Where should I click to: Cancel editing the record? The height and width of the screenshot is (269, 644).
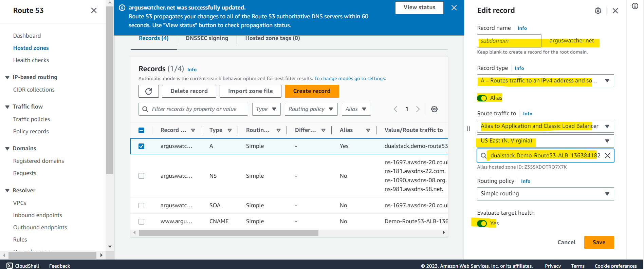566,243
